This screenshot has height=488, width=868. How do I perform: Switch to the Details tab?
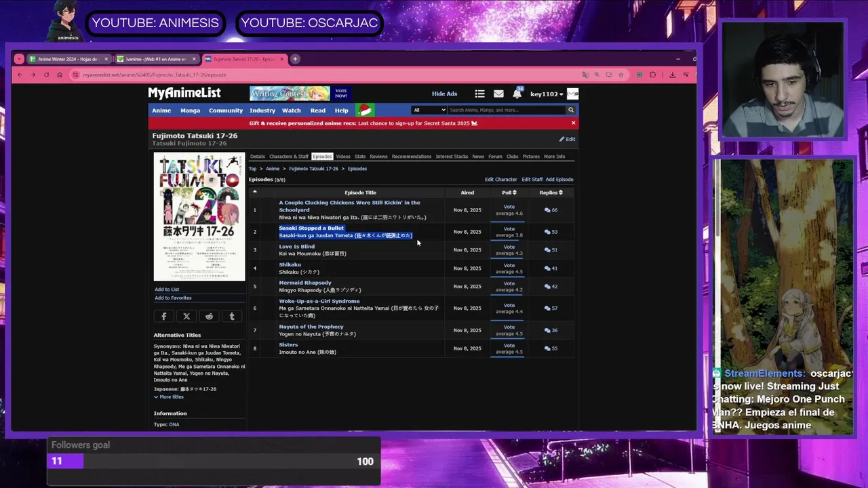258,157
